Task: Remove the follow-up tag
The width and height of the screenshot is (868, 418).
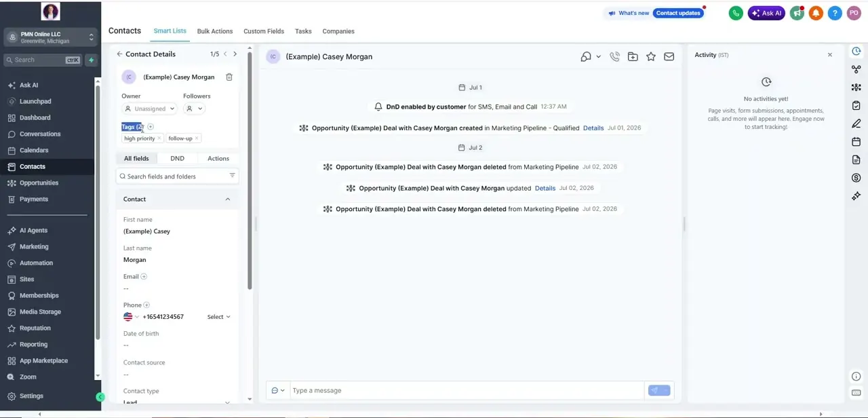Action: 197,138
